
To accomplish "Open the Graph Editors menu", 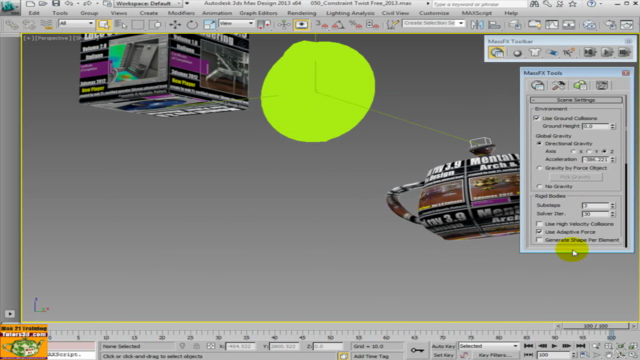I will 258,13.
